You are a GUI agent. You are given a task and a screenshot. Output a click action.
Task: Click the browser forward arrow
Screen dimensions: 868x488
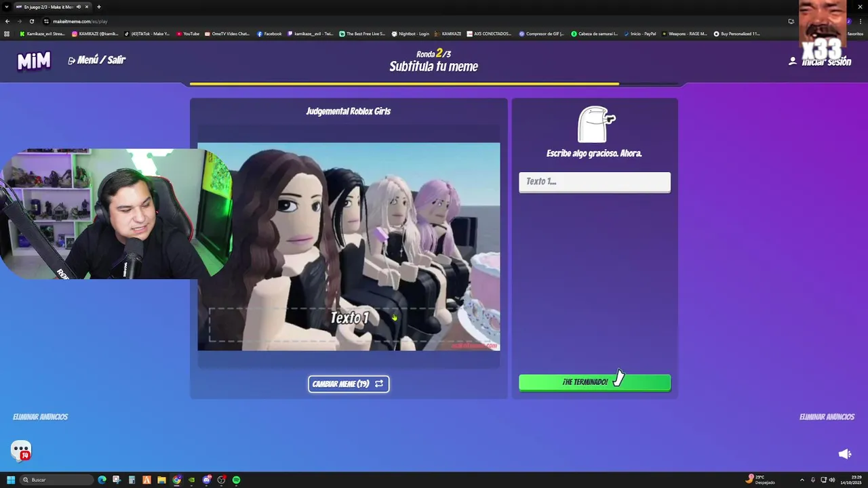pyautogui.click(x=20, y=21)
